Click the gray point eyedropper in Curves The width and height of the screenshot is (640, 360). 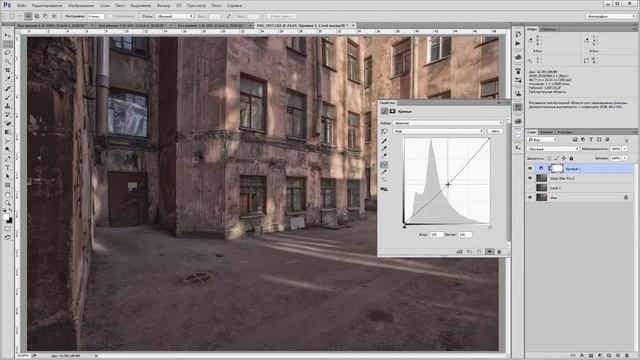(x=384, y=148)
